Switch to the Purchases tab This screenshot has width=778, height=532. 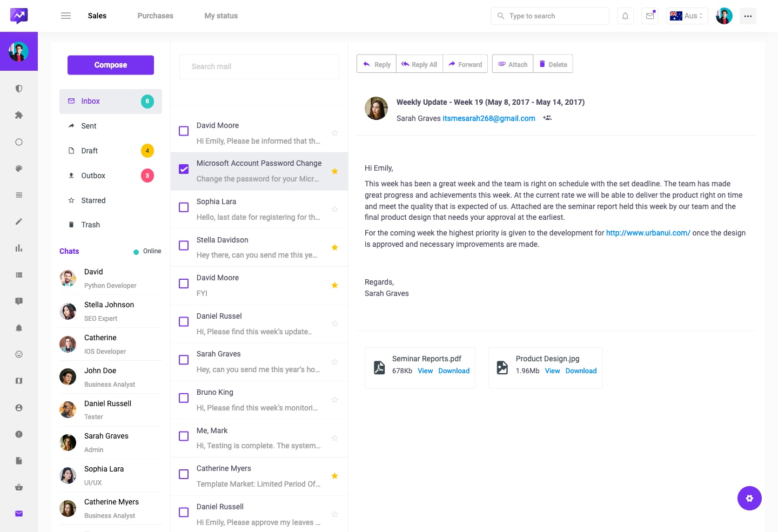pos(155,16)
